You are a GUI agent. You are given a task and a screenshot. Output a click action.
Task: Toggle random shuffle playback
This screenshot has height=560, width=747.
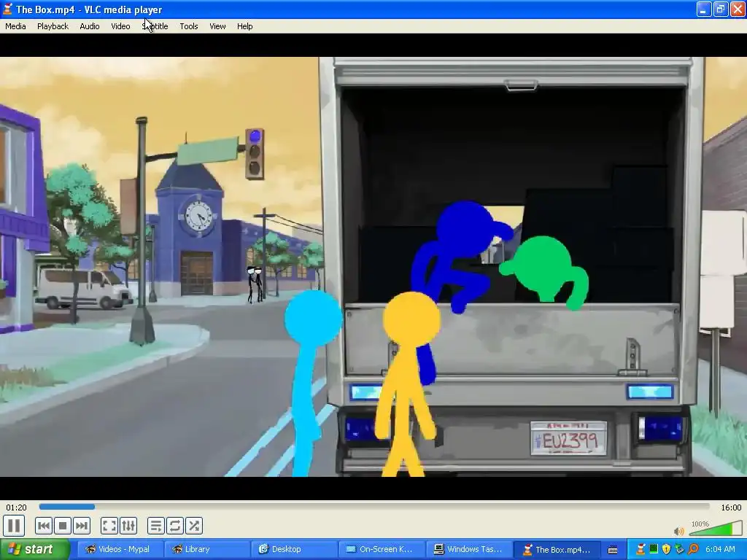click(x=194, y=526)
